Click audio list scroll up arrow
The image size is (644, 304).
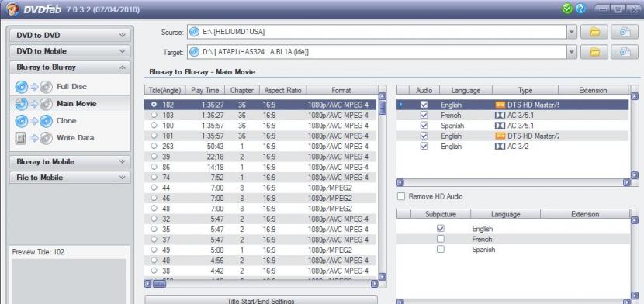click(x=635, y=97)
